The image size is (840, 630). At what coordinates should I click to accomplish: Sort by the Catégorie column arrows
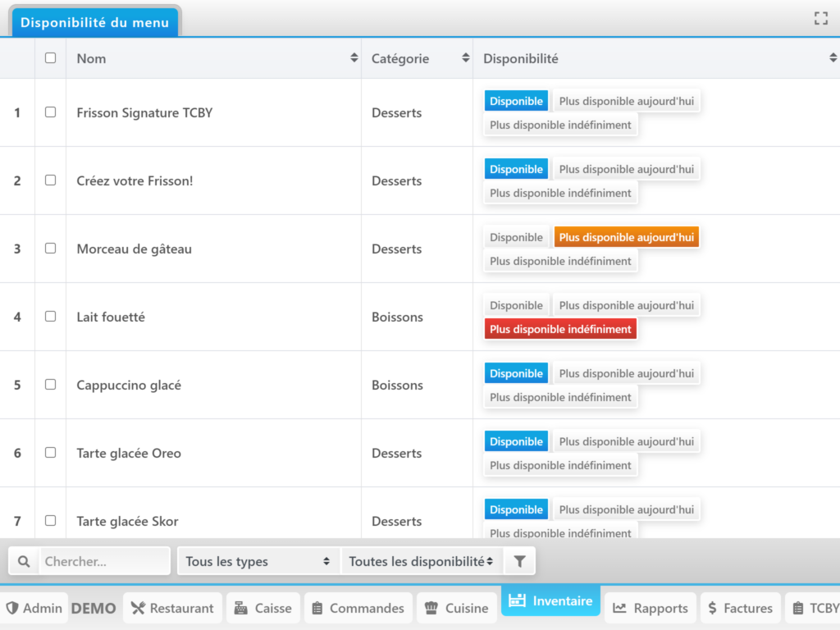pos(465,58)
